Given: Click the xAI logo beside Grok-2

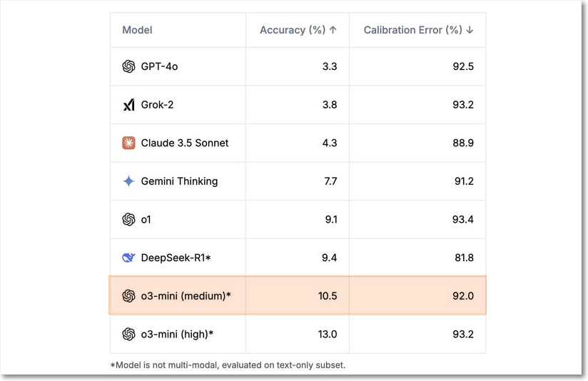Looking at the screenshot, I should tap(128, 105).
